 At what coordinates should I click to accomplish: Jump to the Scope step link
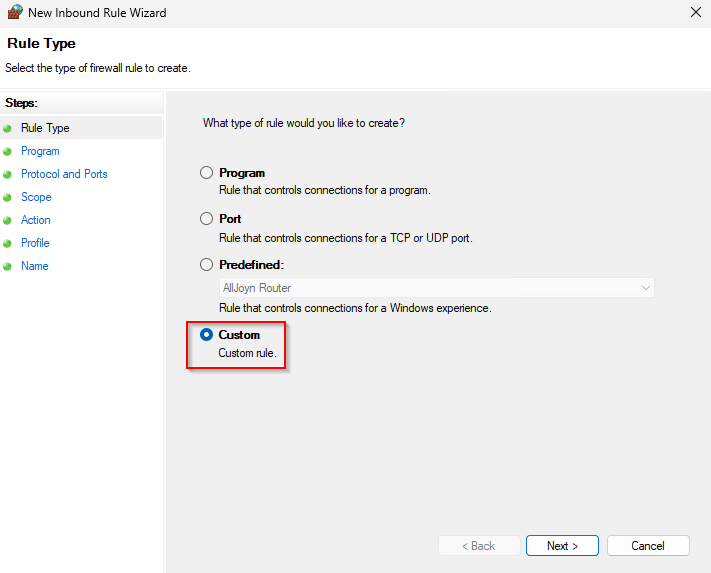point(36,197)
